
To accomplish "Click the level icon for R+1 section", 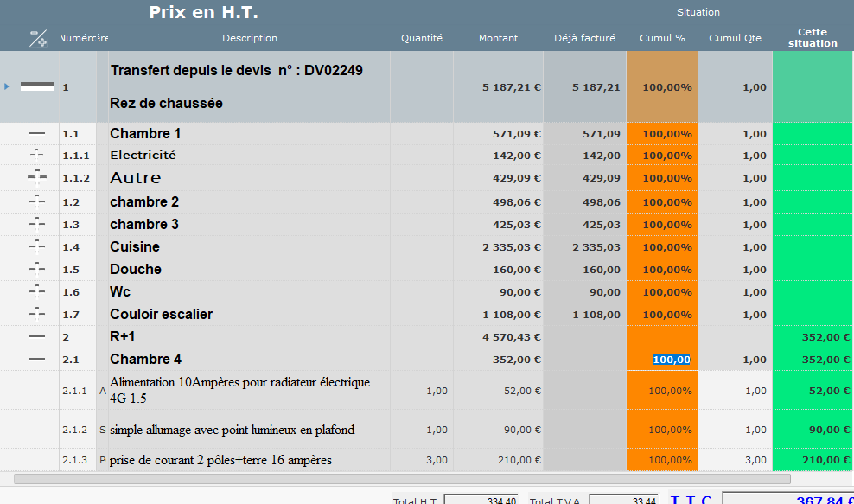I will point(37,336).
